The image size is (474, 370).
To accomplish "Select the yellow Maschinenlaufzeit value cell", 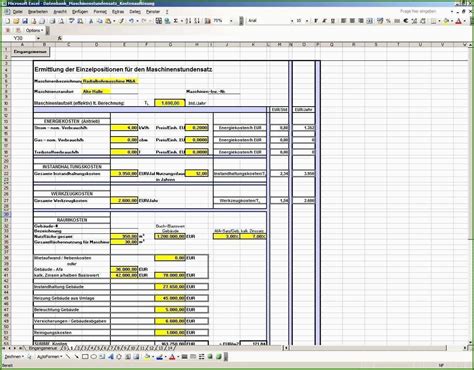I will click(170, 103).
